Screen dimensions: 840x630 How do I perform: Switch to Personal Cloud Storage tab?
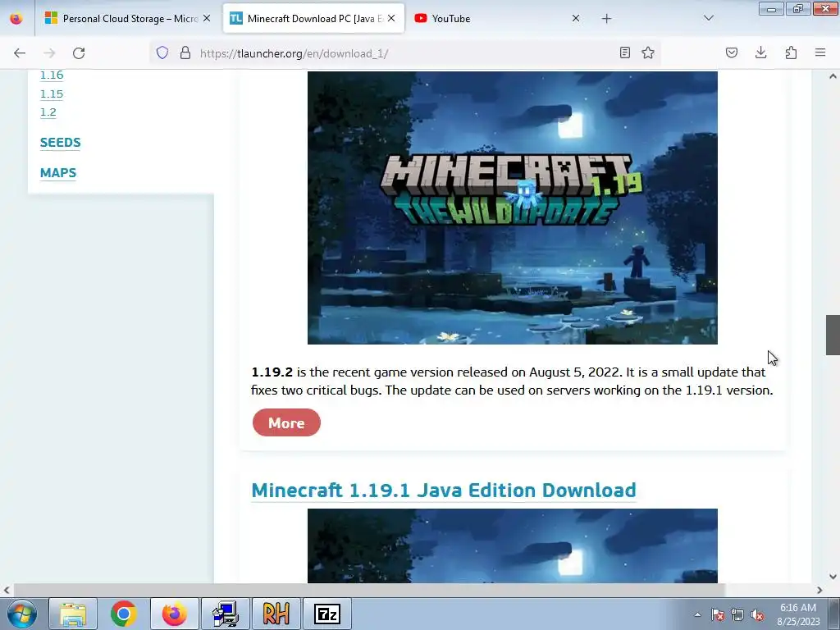coord(129,19)
